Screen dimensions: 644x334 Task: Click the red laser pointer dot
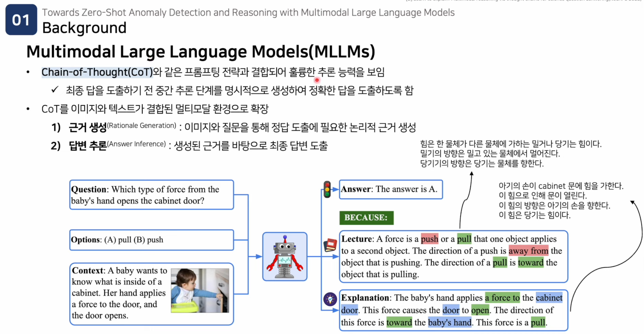point(317,80)
